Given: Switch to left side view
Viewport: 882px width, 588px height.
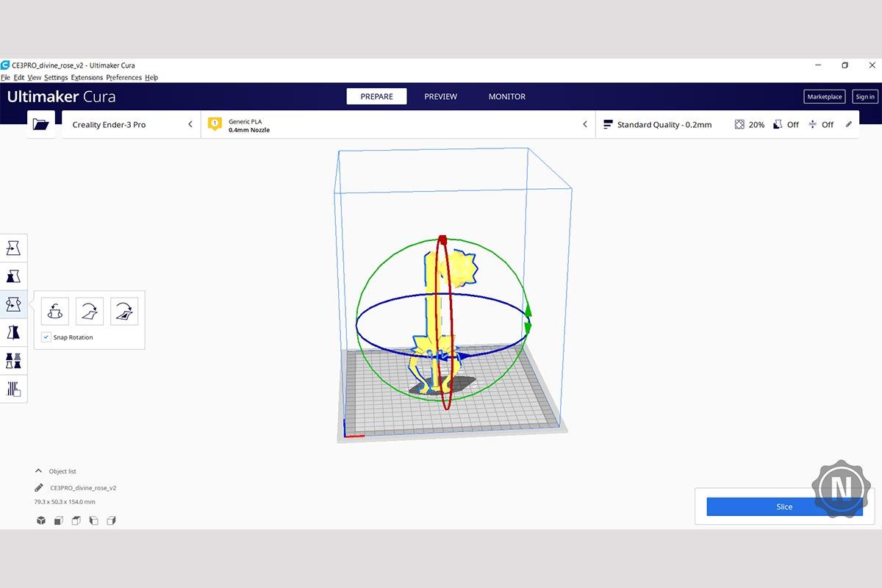Looking at the screenshot, I should 94,520.
